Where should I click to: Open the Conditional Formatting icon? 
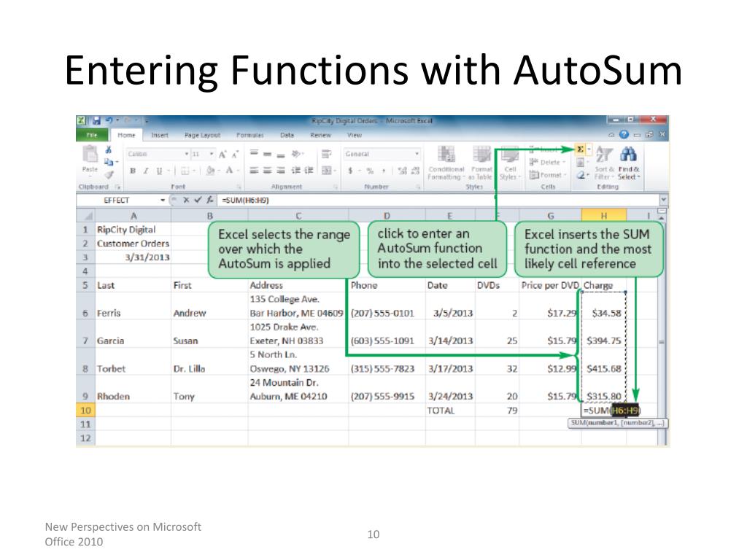(x=446, y=155)
